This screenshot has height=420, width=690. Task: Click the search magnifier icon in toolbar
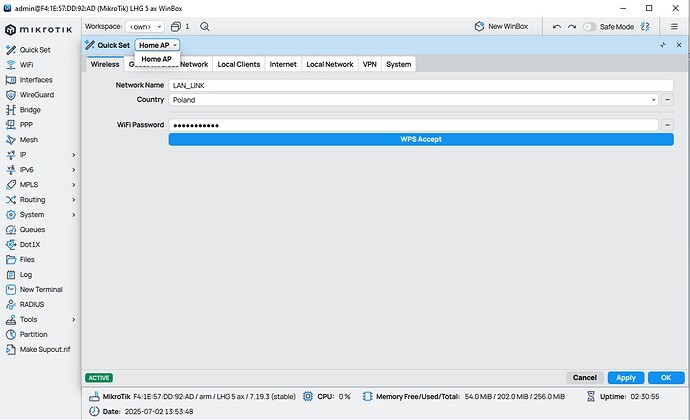point(205,26)
